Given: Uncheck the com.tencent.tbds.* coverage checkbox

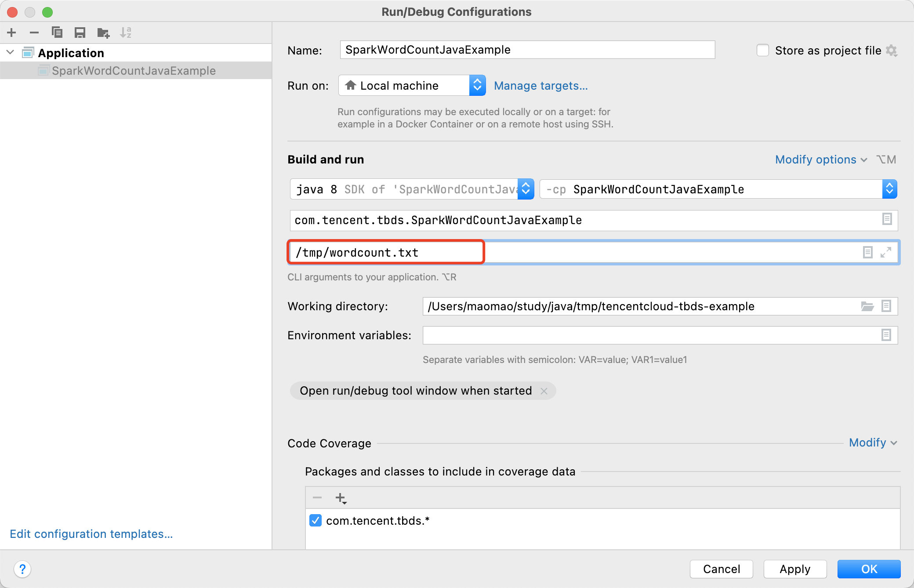Looking at the screenshot, I should coord(316,521).
